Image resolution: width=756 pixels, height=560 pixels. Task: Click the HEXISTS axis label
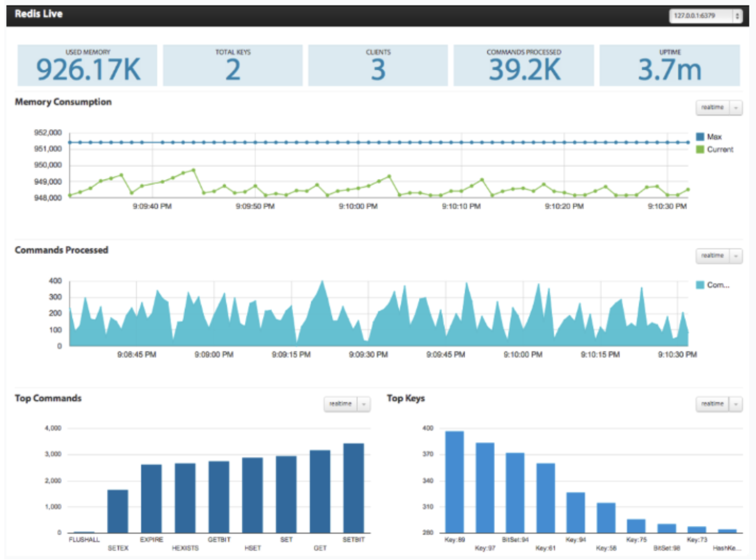click(x=185, y=548)
